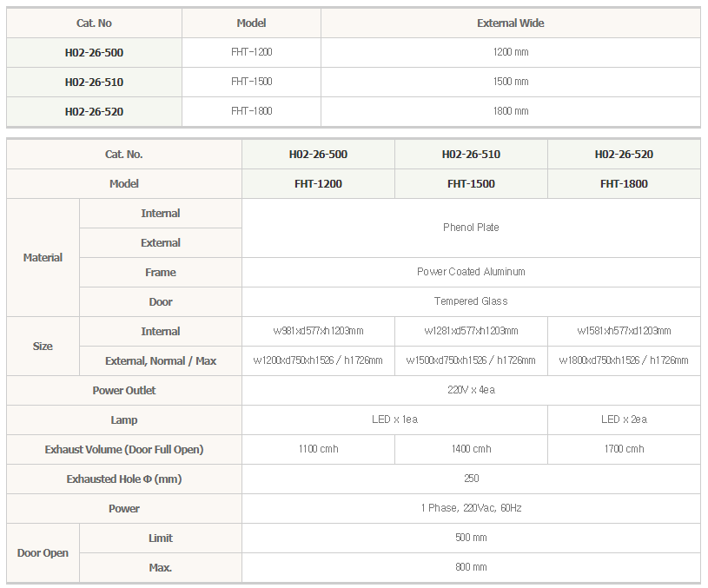The width and height of the screenshot is (708, 588).
Task: Click internal size 'w1281xd577xh1203mm'
Action: [471, 331]
